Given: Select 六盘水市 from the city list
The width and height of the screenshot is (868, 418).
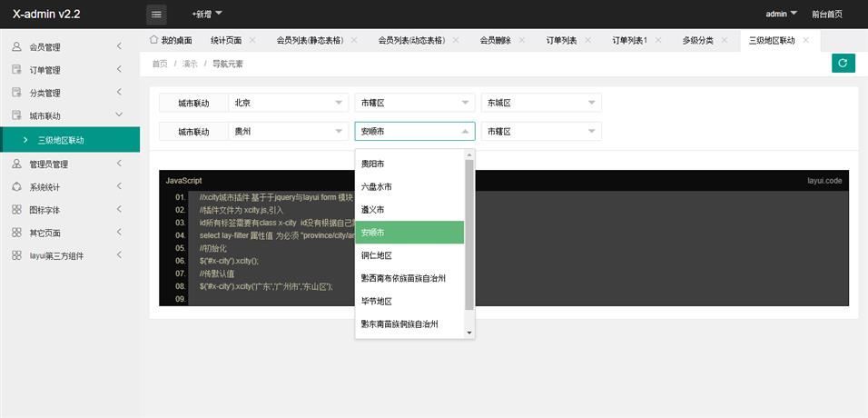Looking at the screenshot, I should click(x=409, y=187).
